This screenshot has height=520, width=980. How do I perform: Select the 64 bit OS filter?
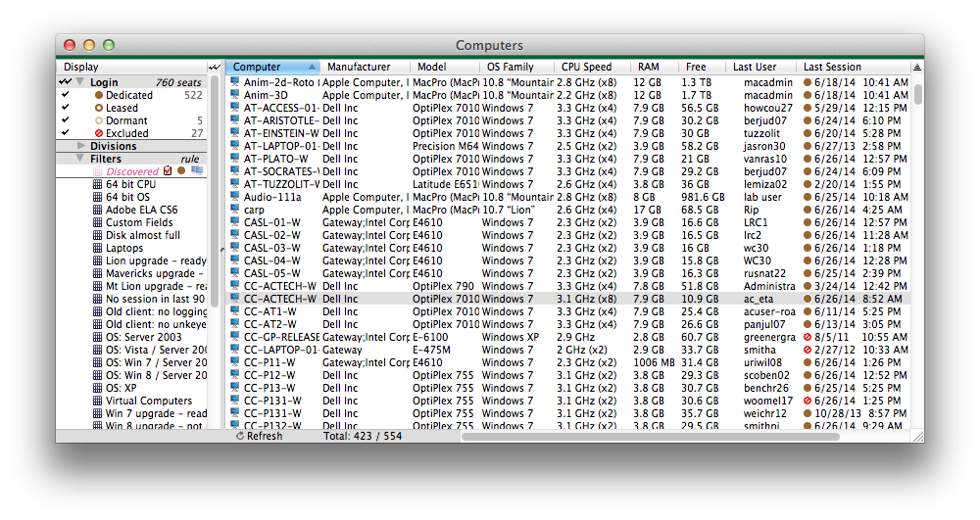[x=127, y=197]
